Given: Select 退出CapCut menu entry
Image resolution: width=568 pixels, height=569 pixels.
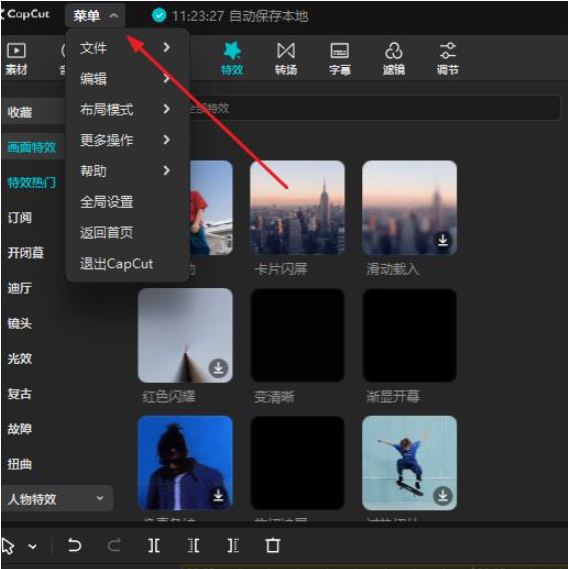Looking at the screenshot, I should 117,264.
